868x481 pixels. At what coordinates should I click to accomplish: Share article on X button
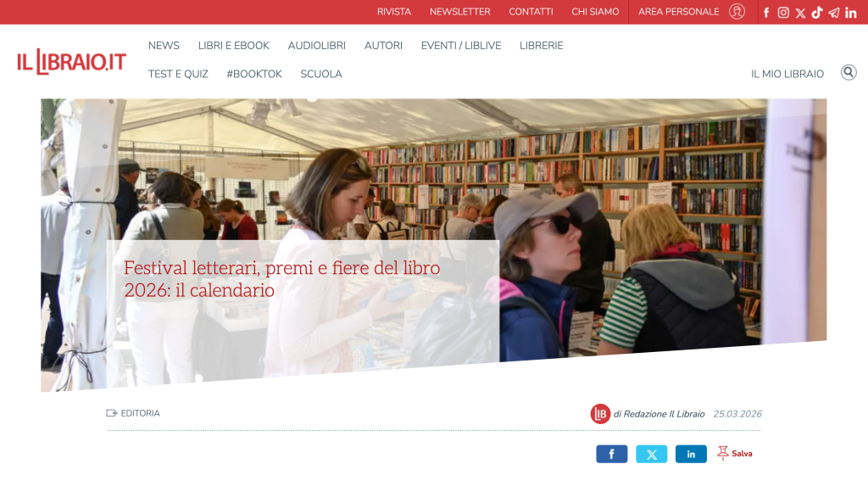(652, 454)
